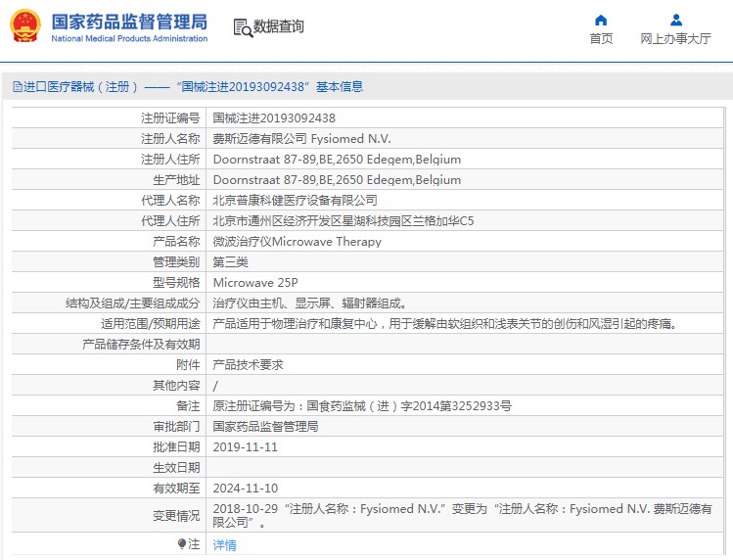Open the 详情 details link
This screenshot has height=560, width=733.
(224, 545)
